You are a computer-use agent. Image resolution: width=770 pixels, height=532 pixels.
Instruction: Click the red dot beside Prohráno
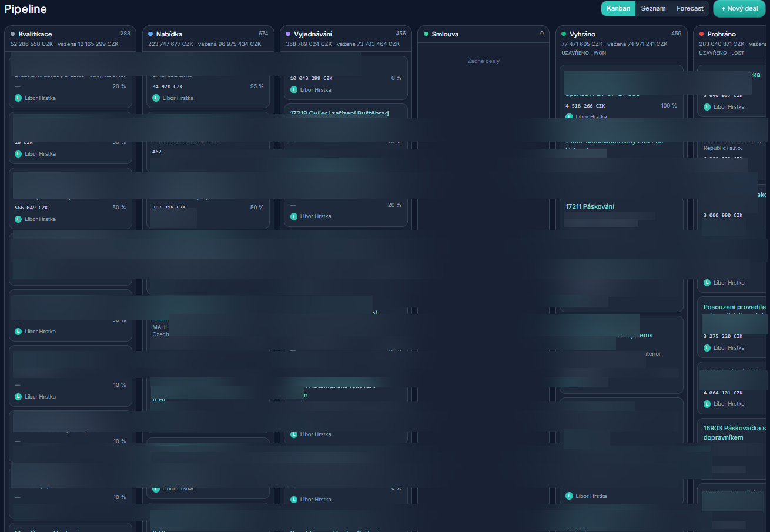pos(702,34)
